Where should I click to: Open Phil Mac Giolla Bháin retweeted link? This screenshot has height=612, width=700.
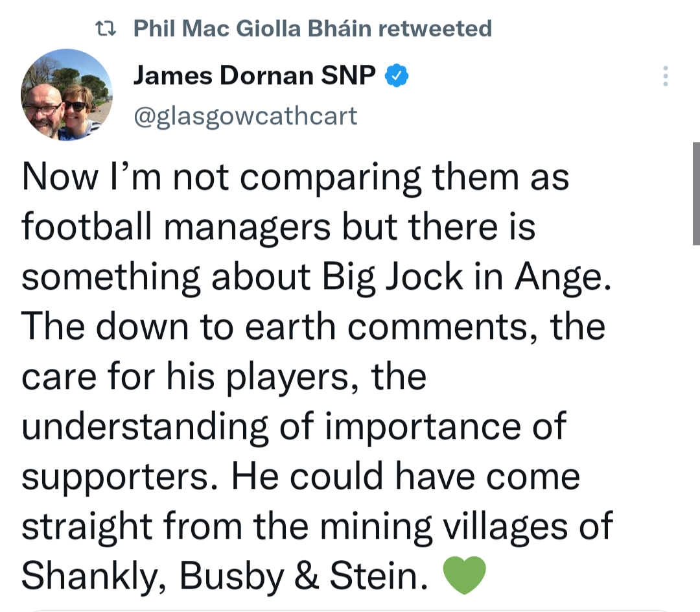(312, 29)
